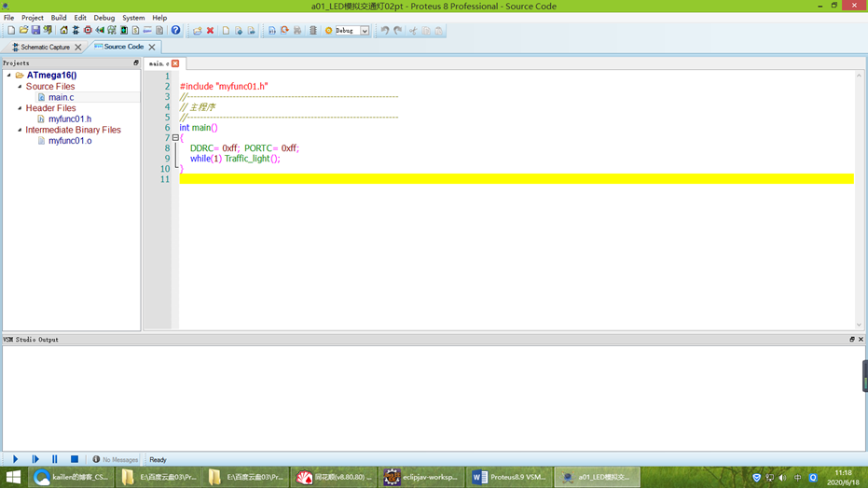868x489 pixels.
Task: Open Windows Start button
Action: point(13,477)
